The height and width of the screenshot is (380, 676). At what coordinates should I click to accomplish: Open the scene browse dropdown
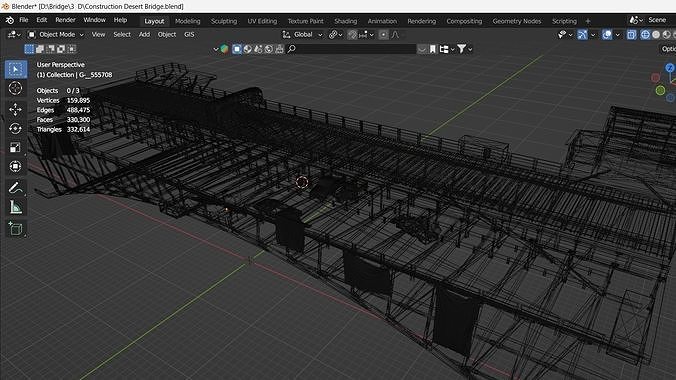(x=636, y=20)
